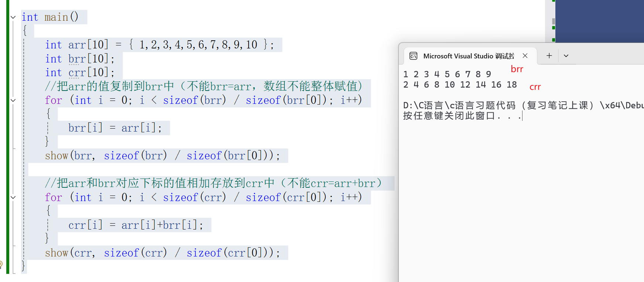Close the Microsoft Visual Studio debug console tab
The width and height of the screenshot is (644, 282).
(525, 56)
